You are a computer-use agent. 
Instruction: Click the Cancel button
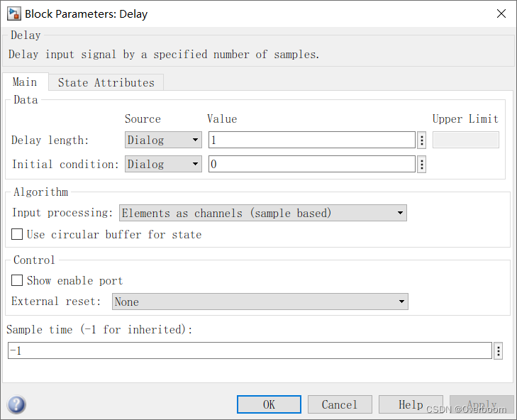(x=340, y=404)
